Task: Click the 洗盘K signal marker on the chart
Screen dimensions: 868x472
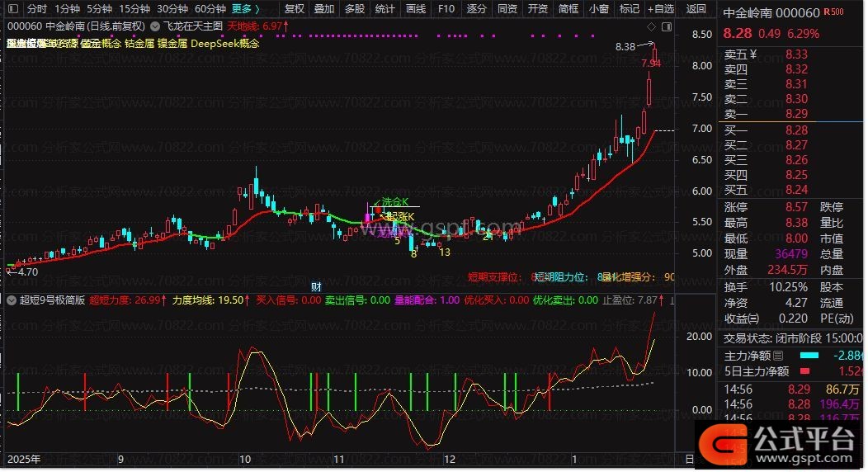Action: click(x=394, y=201)
